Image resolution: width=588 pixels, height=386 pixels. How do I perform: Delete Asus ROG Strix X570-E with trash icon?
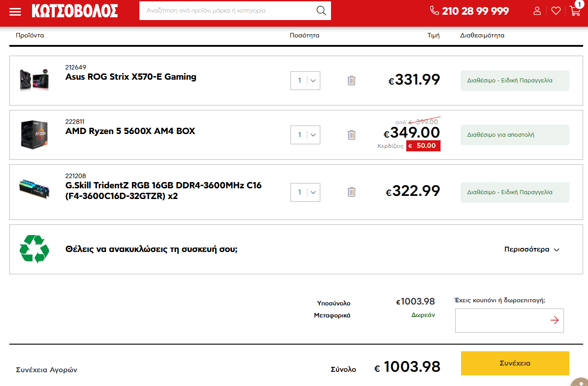(x=351, y=81)
